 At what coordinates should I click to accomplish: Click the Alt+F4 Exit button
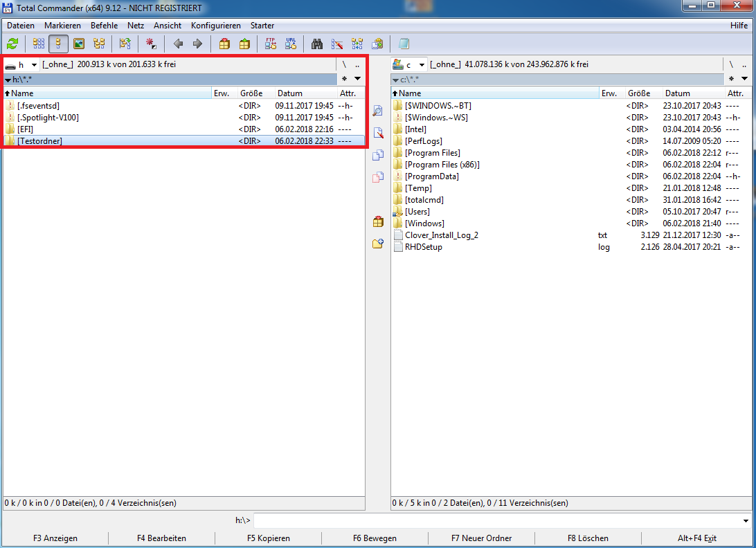pos(696,538)
